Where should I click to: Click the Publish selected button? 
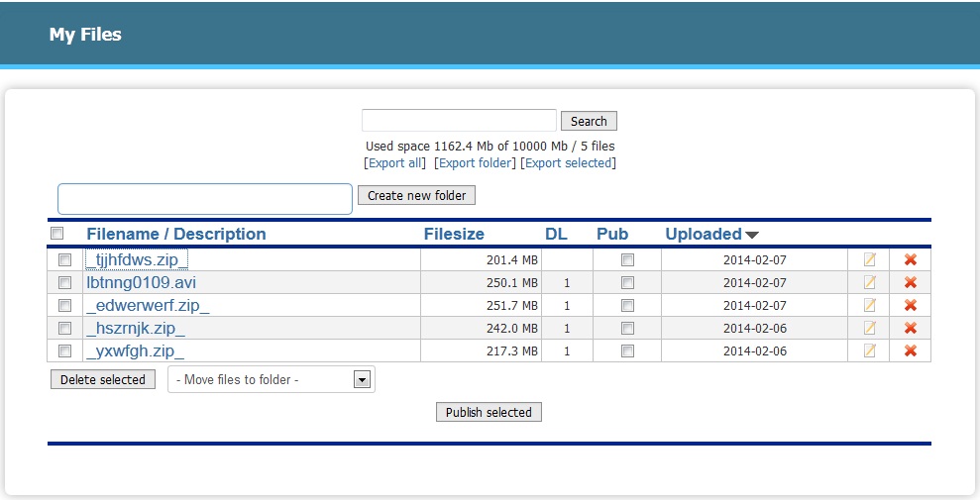(489, 412)
